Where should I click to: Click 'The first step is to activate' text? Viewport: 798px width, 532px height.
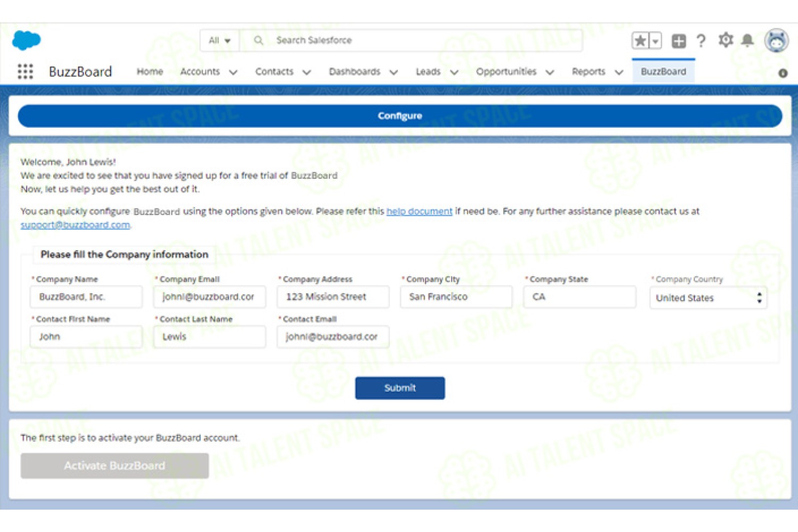tap(130, 438)
